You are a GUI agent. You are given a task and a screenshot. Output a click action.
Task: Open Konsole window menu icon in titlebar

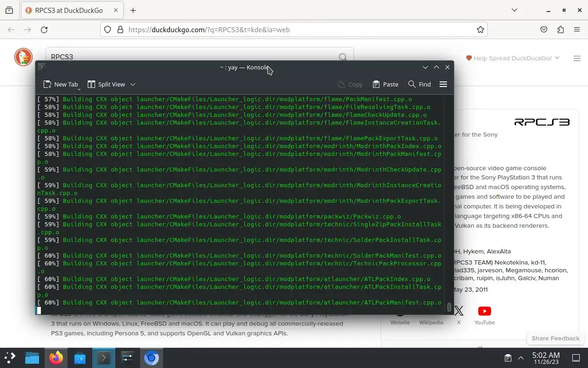(x=41, y=67)
